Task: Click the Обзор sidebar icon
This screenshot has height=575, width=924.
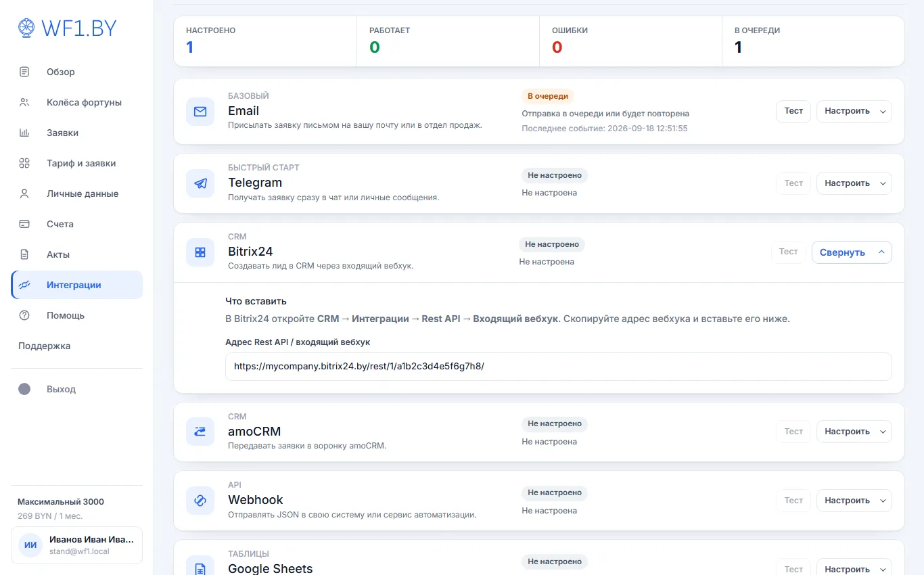Action: [x=24, y=72]
